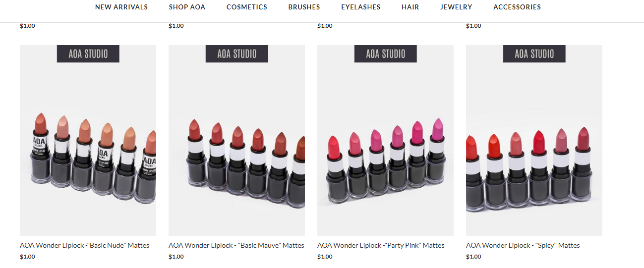View the Spicy Mattes lipstick photo

click(534, 140)
